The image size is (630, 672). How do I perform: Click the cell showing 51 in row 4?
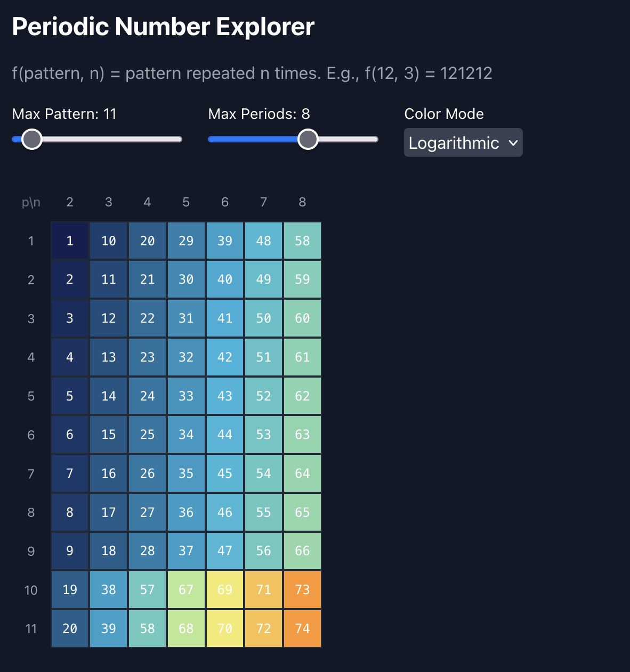(x=264, y=357)
